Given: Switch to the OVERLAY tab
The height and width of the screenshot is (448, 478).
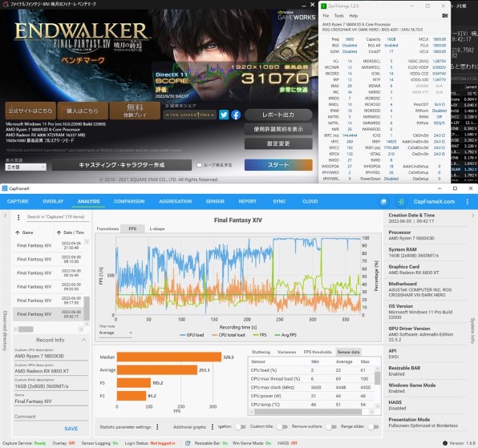Looking at the screenshot, I should pos(53,202).
